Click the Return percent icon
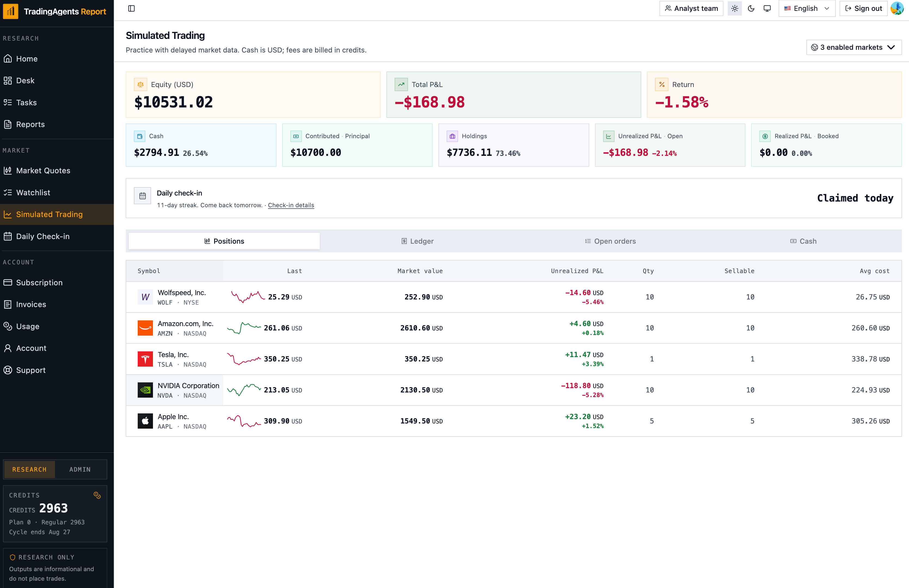The height and width of the screenshot is (588, 909). click(662, 84)
